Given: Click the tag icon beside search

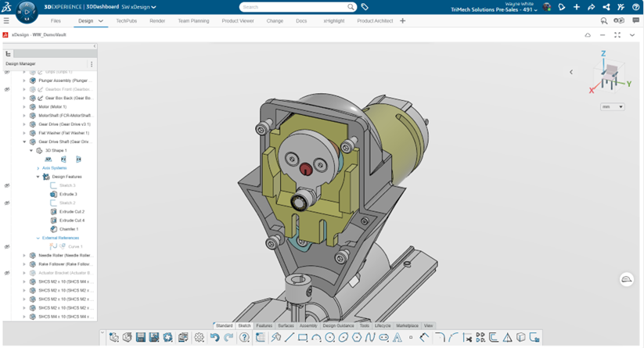Looking at the screenshot, I should coord(365,7).
